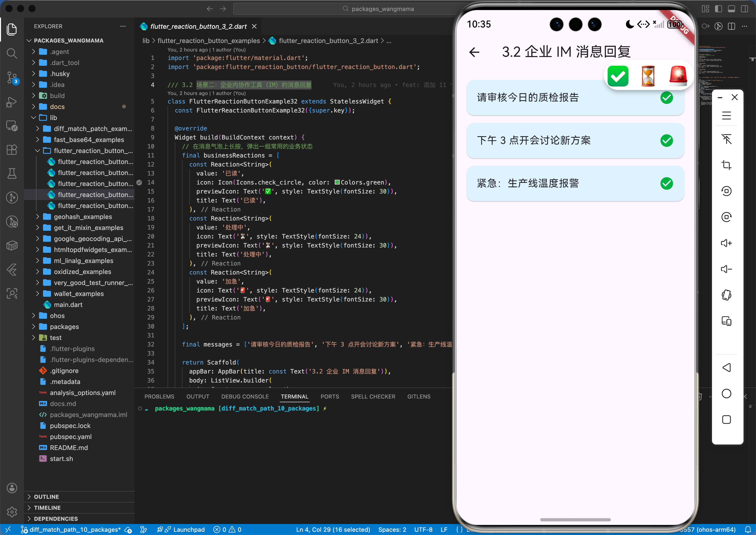Switch to the DEBUG CONSOLE tab
The image size is (756, 535).
pos(245,397)
